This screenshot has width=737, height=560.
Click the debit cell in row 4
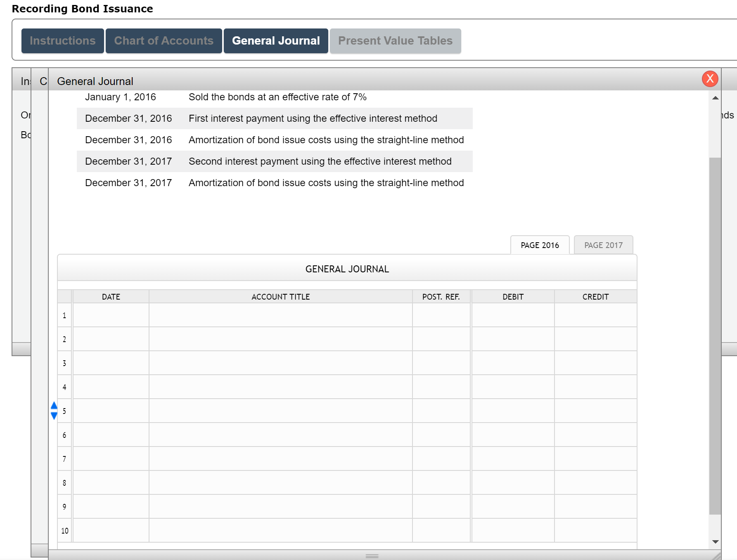[x=513, y=387]
